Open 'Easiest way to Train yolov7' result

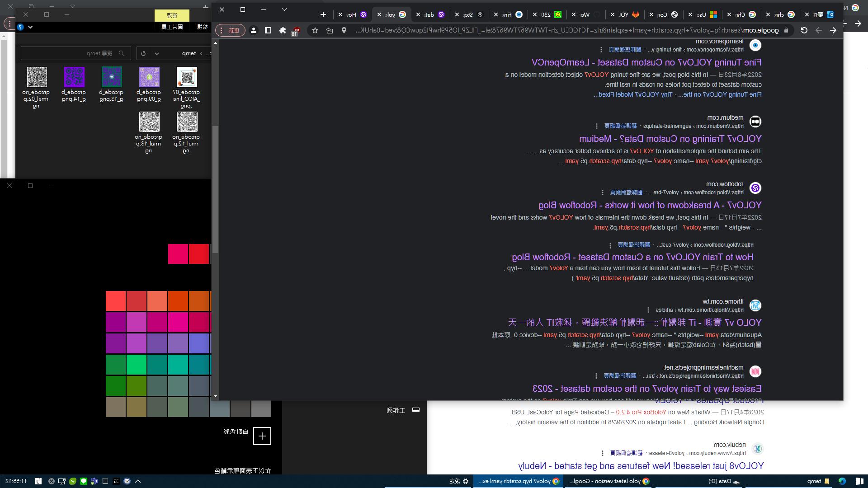[x=647, y=389]
